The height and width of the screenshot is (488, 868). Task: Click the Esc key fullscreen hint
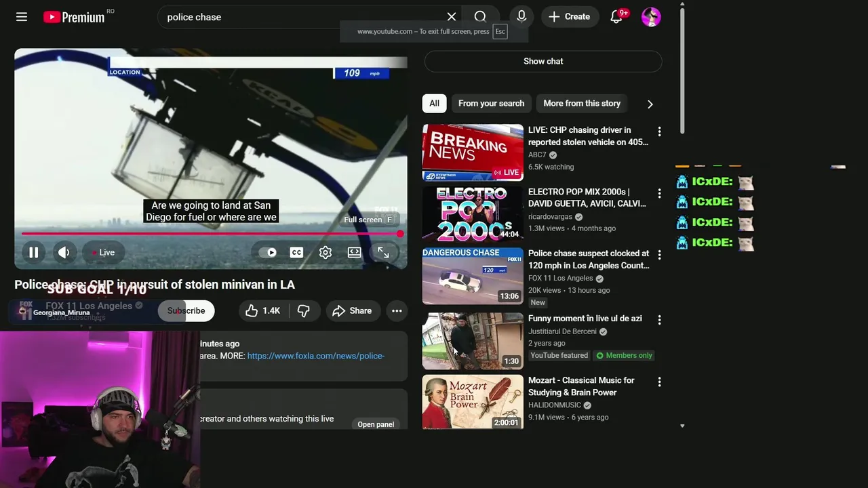pyautogui.click(x=500, y=32)
